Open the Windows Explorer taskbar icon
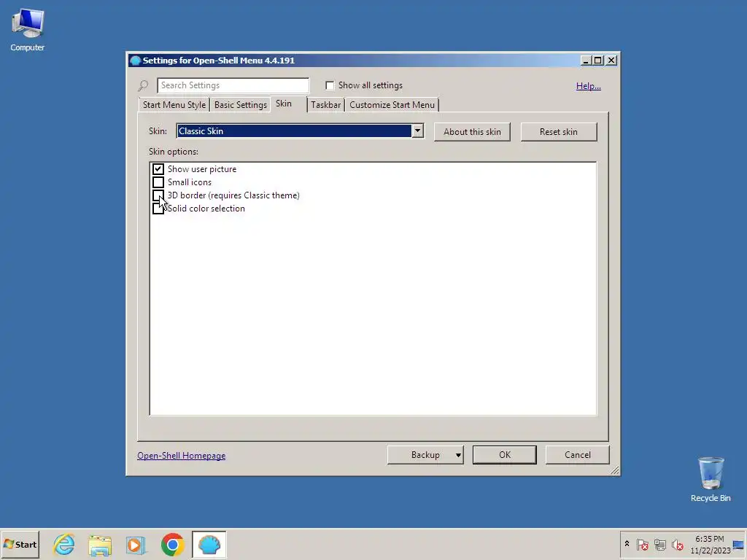Image resolution: width=747 pixels, height=560 pixels. click(100, 544)
